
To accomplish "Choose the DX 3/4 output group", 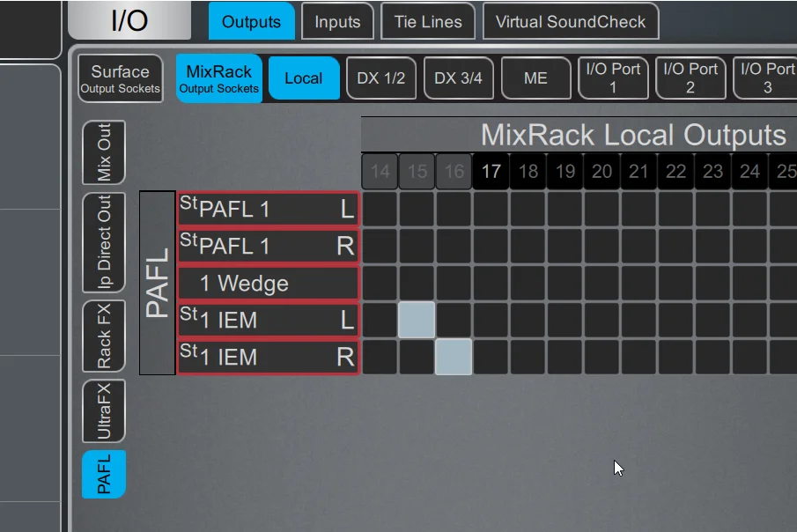I will (458, 78).
